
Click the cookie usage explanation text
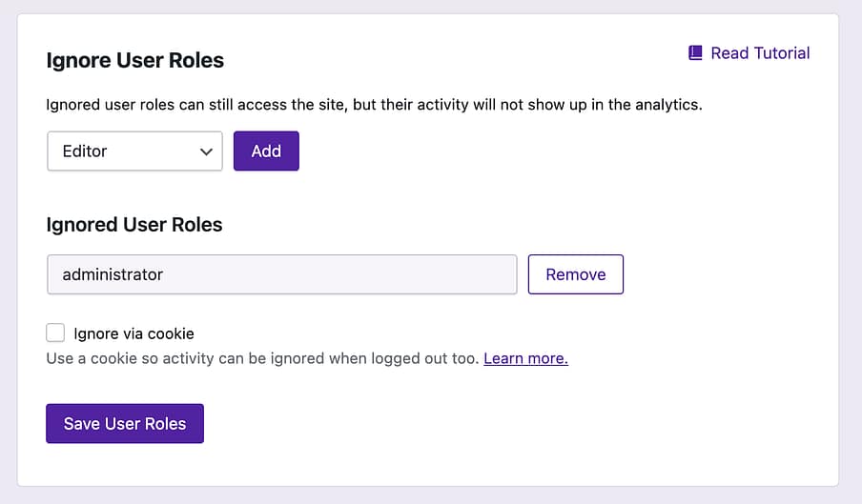tap(262, 359)
